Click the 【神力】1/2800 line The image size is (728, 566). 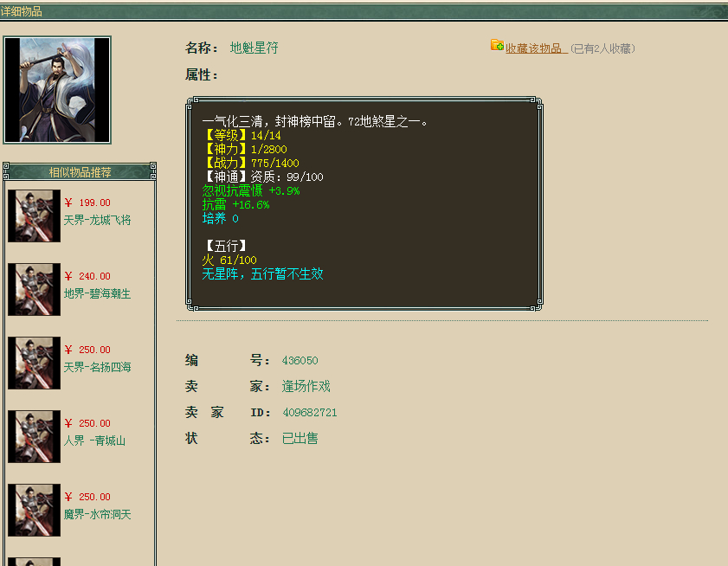pos(245,149)
